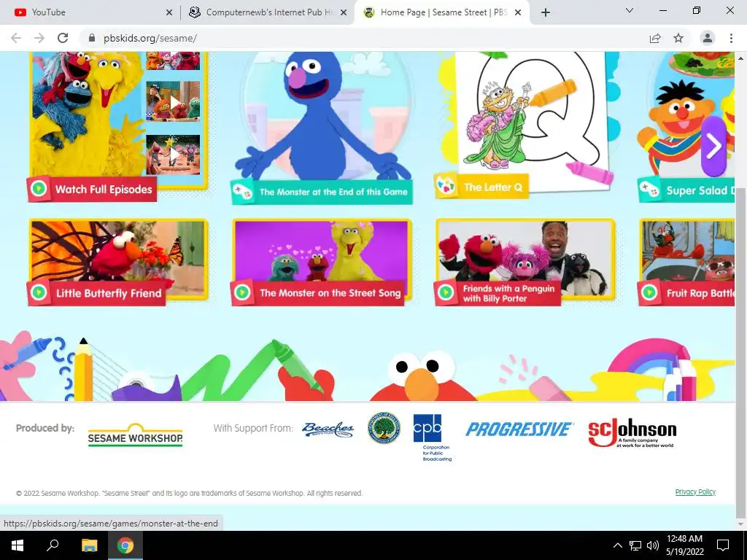Open the Grover character thumbnail
747x560 pixels.
coord(322,116)
